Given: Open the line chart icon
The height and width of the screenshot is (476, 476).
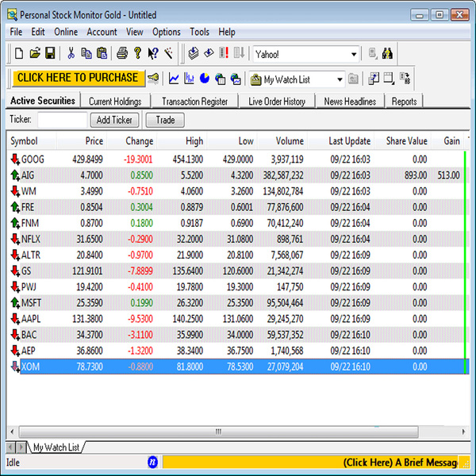Looking at the screenshot, I should [174, 79].
